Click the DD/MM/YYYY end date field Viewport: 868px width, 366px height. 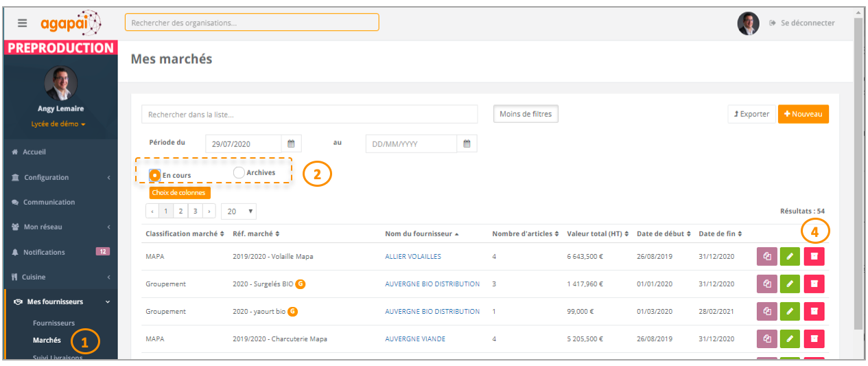point(412,144)
